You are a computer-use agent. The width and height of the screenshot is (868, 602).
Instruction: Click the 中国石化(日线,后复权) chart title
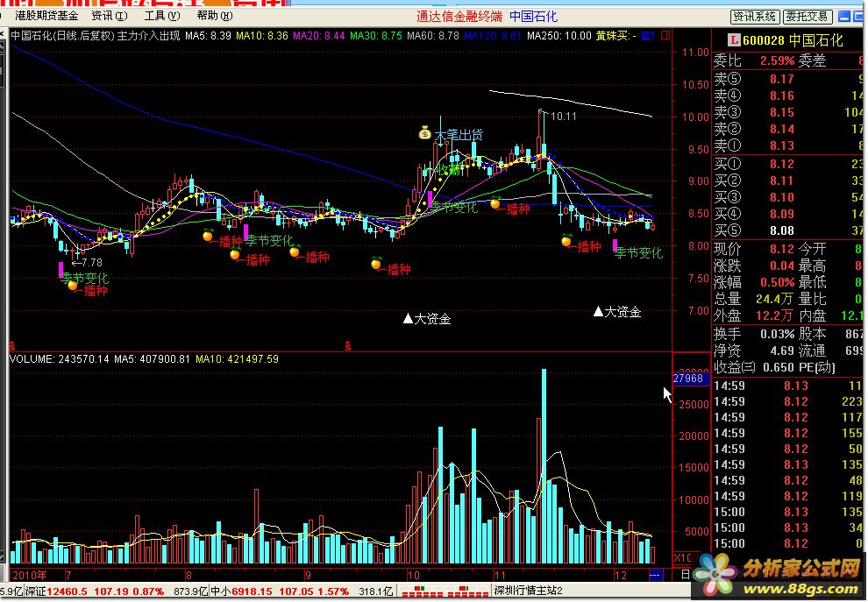(x=62, y=36)
